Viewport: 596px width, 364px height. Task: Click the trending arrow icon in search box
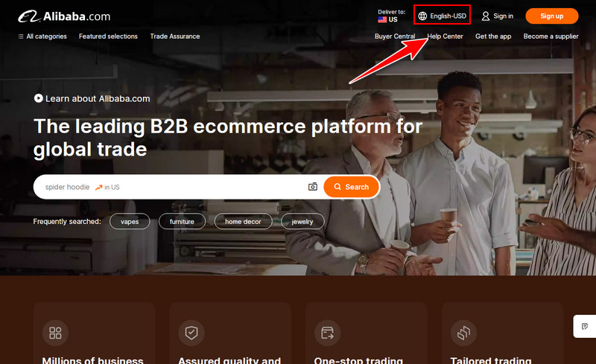[x=98, y=188]
